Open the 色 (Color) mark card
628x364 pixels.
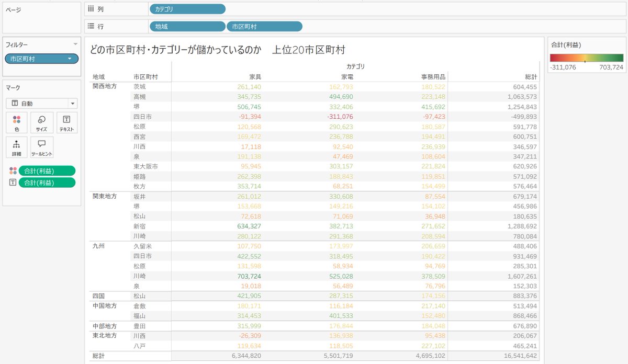(x=17, y=123)
